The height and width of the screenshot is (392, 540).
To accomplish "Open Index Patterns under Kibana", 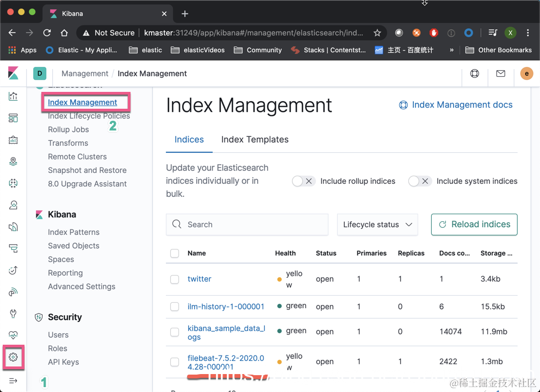I will 73,232.
